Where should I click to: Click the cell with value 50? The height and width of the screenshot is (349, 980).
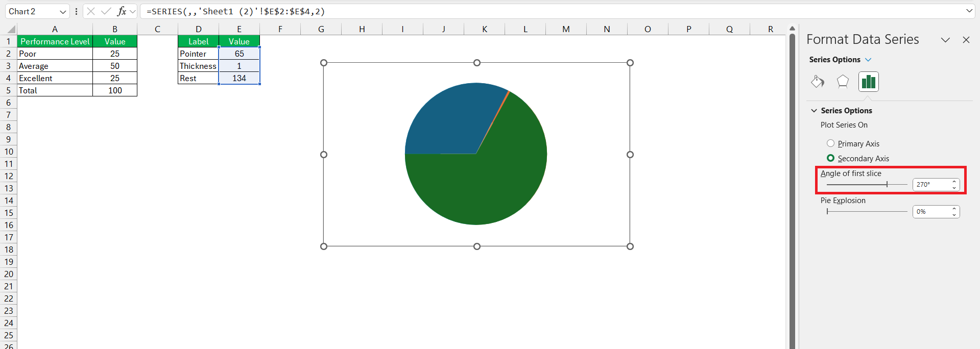click(115, 66)
